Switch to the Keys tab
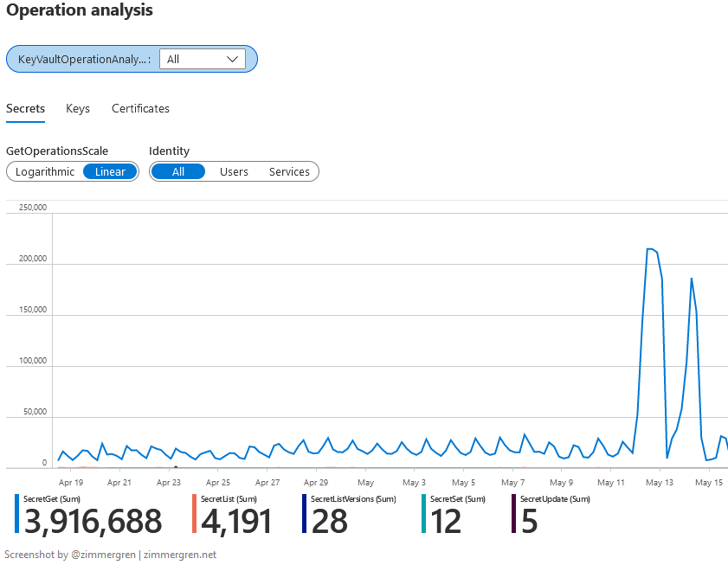The height and width of the screenshot is (565, 728). point(77,108)
